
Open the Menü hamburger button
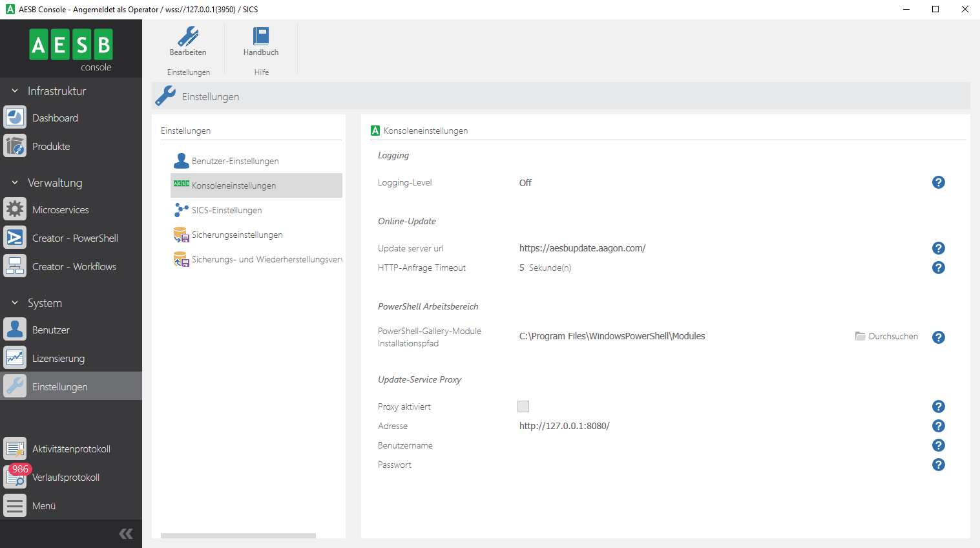[x=16, y=506]
